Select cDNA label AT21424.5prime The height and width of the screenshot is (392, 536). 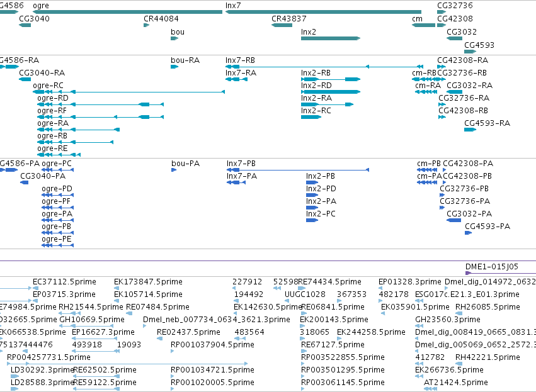[455, 383]
